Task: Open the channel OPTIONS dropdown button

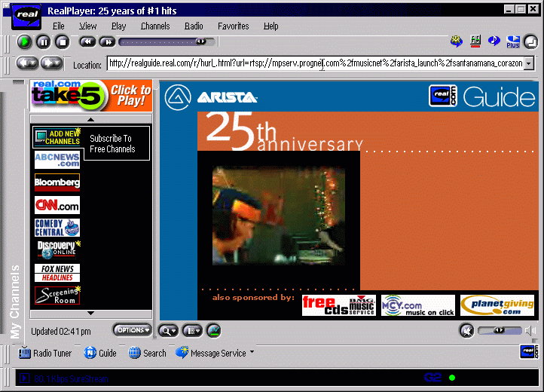Action: (132, 330)
